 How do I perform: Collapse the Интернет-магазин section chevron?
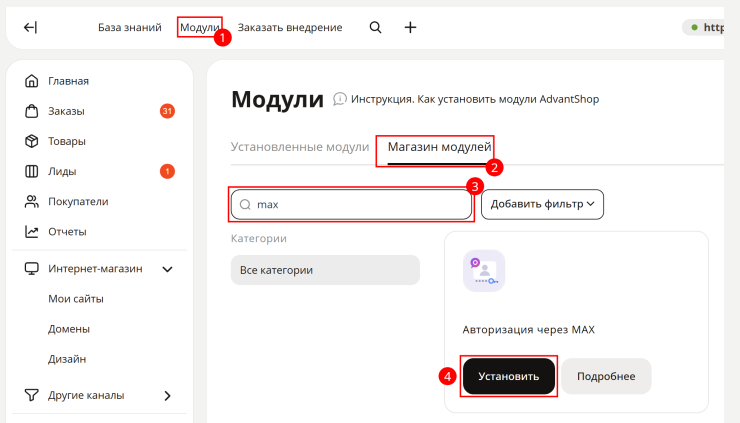(168, 269)
